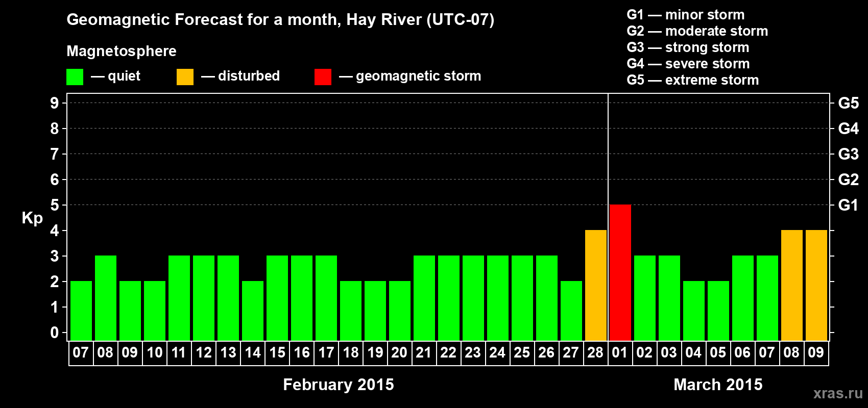Select the yellow bar for March 09

click(x=816, y=285)
